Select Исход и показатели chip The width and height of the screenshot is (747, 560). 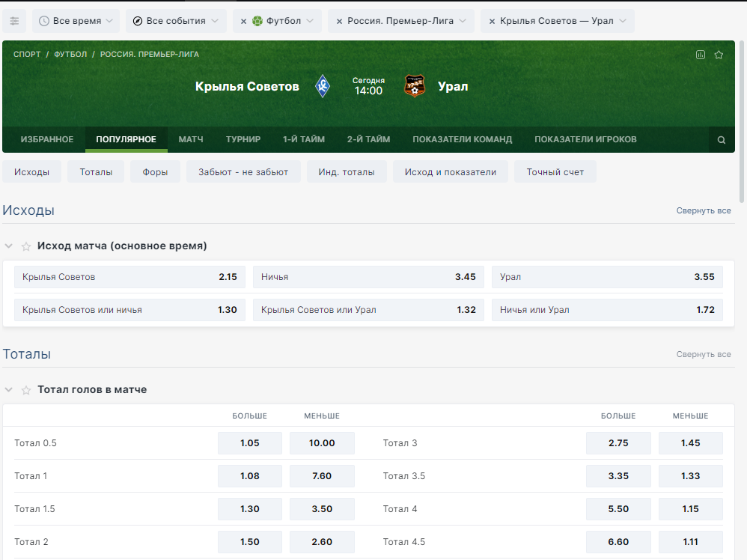pos(450,172)
